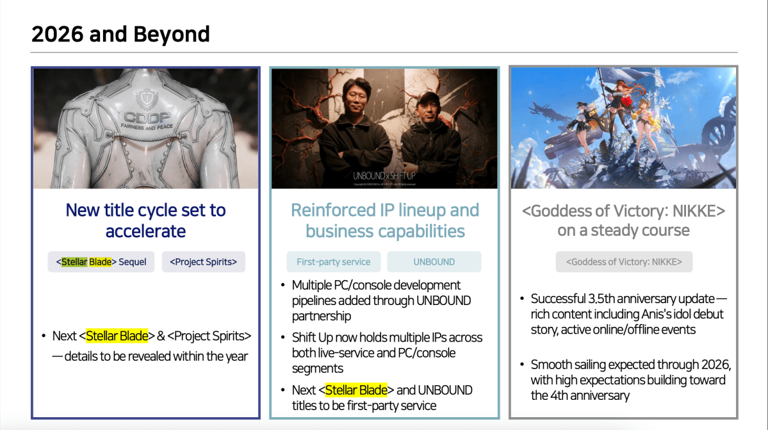Click 'New title cycle set to accelerate' heading

coord(146,220)
